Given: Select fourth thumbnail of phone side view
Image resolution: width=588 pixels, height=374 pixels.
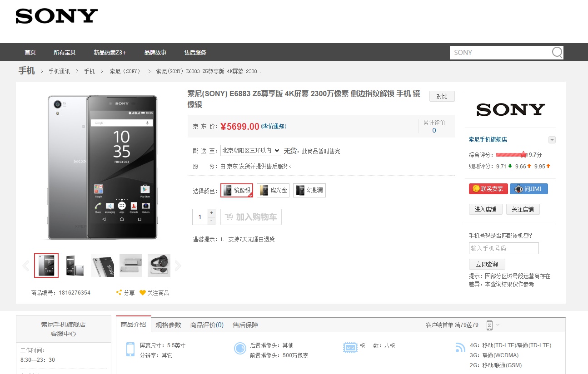Looking at the screenshot, I should pos(131,266).
